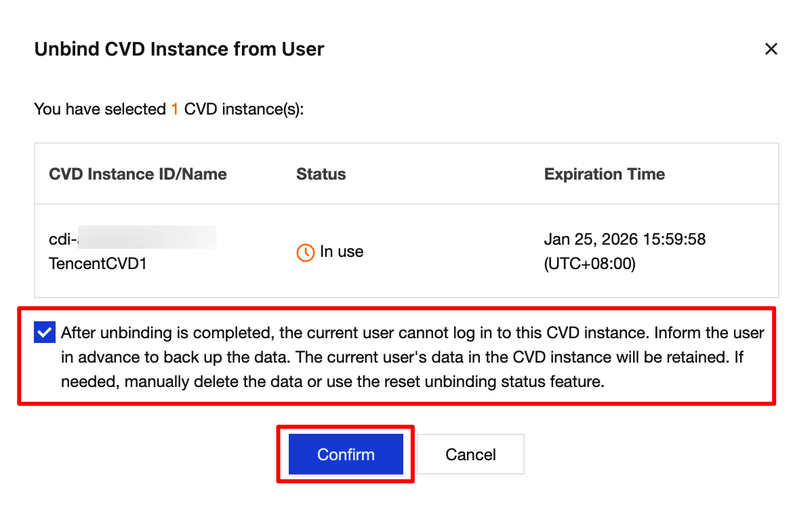This screenshot has height=507, width=812.
Task: Select the Expiration Time column header
Action: (x=604, y=174)
